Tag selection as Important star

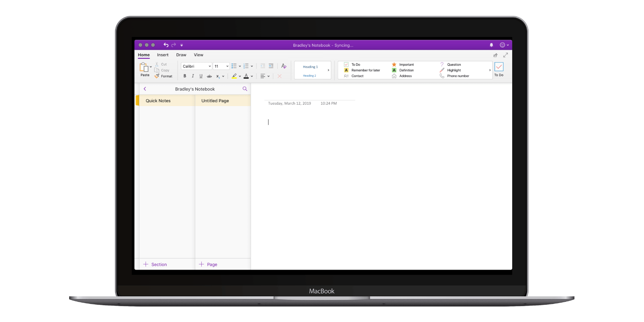click(404, 64)
